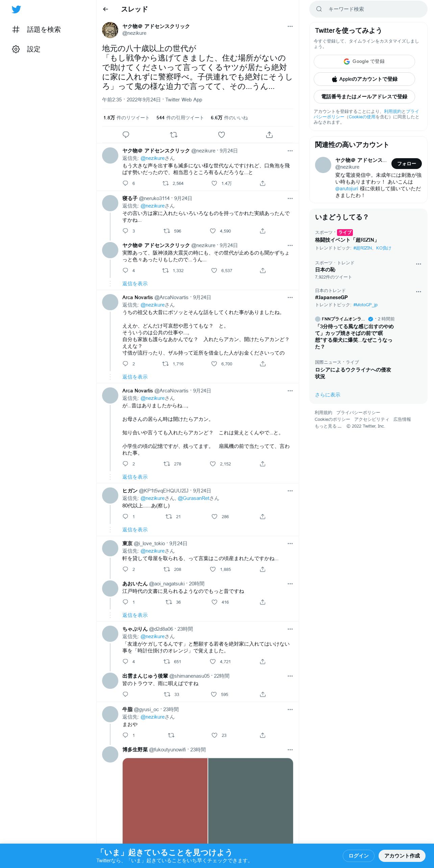Reply to the main tweet via speech bubble
This screenshot has width=434, height=868.
pyautogui.click(x=126, y=135)
